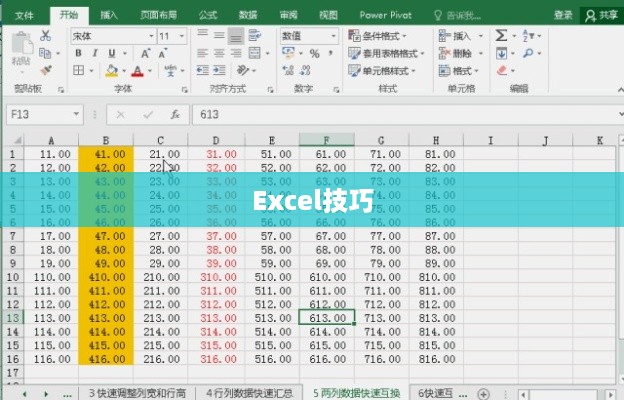Open 单元格样式 cell styles menu
Viewport: 624px width, 400px height.
382,71
